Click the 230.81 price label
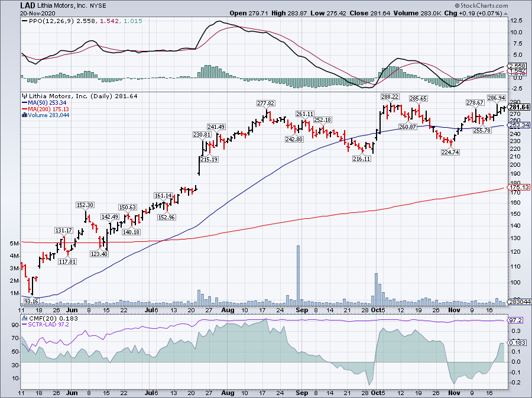The height and width of the screenshot is (398, 532). click(202, 135)
